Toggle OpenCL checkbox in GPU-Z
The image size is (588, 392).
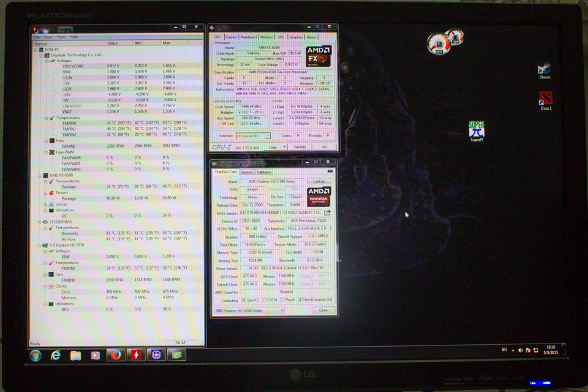point(244,300)
